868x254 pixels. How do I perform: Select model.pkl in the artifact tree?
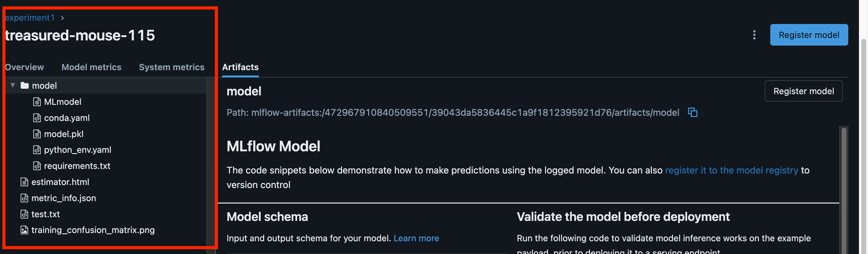click(64, 134)
